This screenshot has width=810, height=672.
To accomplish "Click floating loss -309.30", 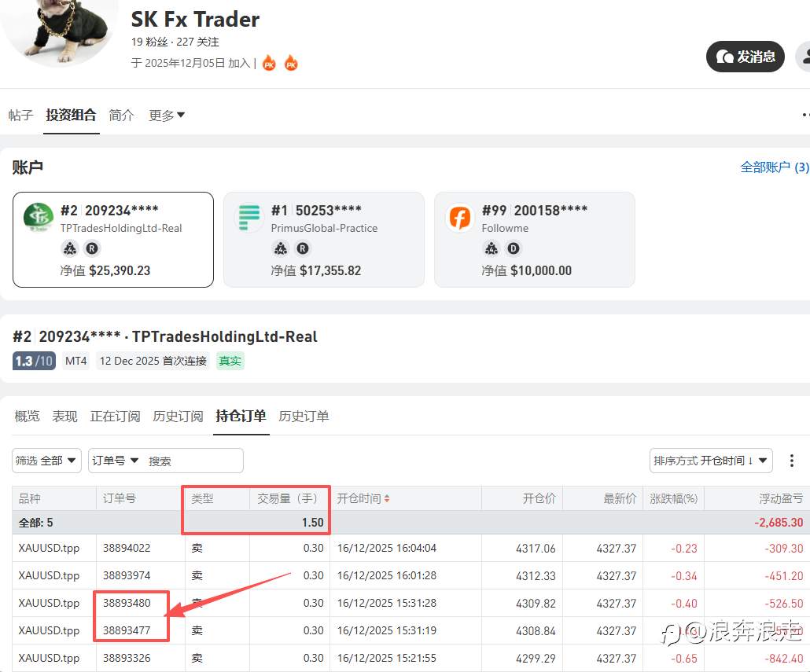I will 783,548.
